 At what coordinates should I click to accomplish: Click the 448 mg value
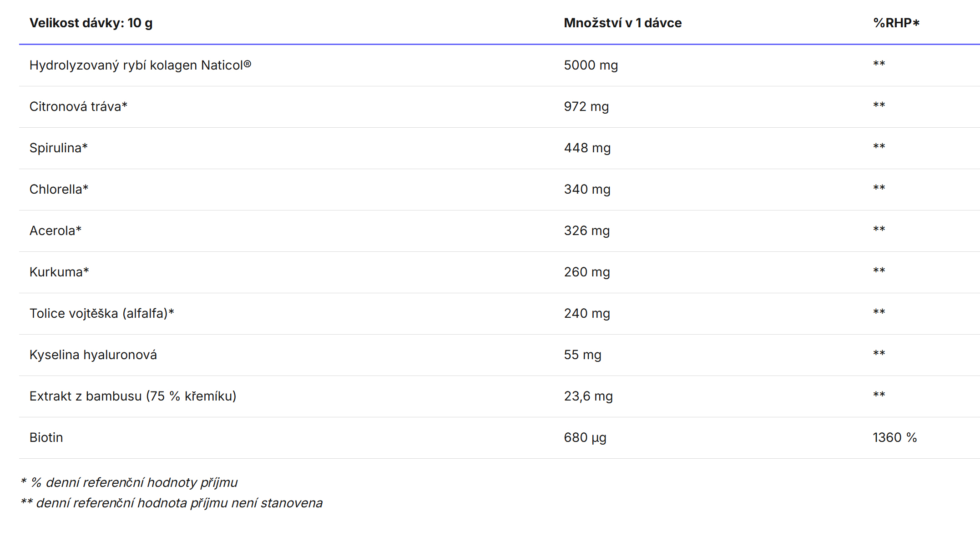(587, 148)
